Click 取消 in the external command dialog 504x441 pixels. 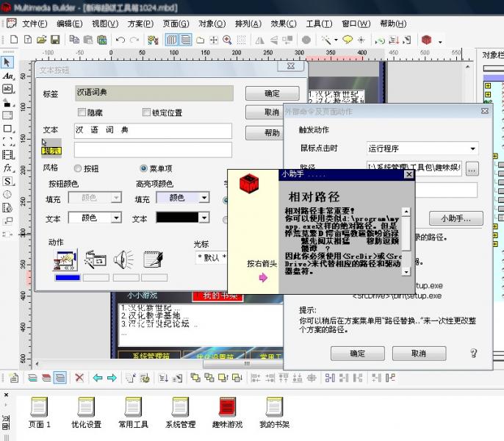click(419, 354)
